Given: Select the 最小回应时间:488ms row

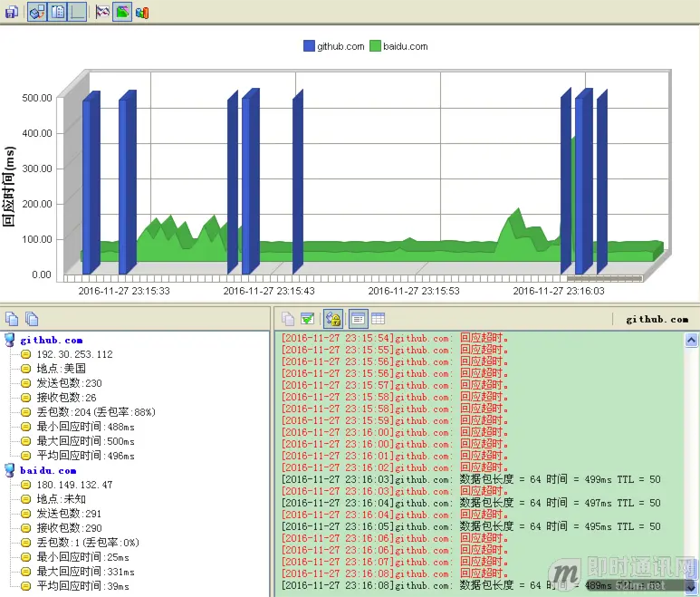Looking at the screenshot, I should click(85, 427).
